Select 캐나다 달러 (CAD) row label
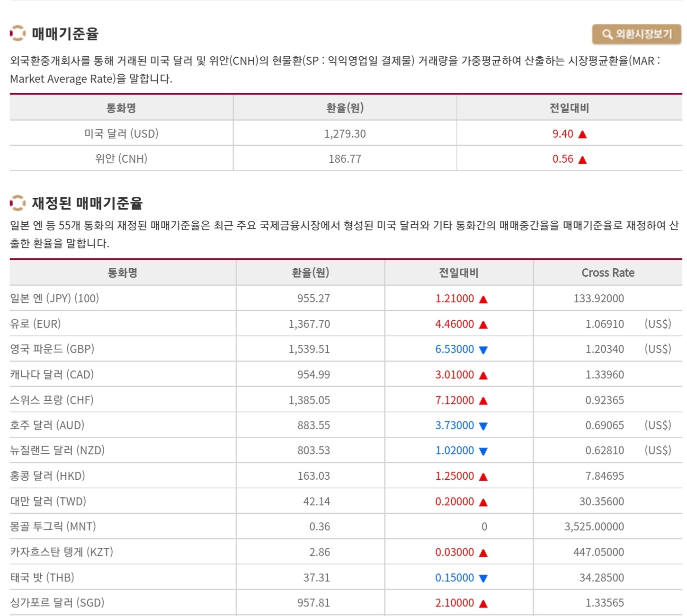This screenshot has width=687, height=616. [x=52, y=375]
